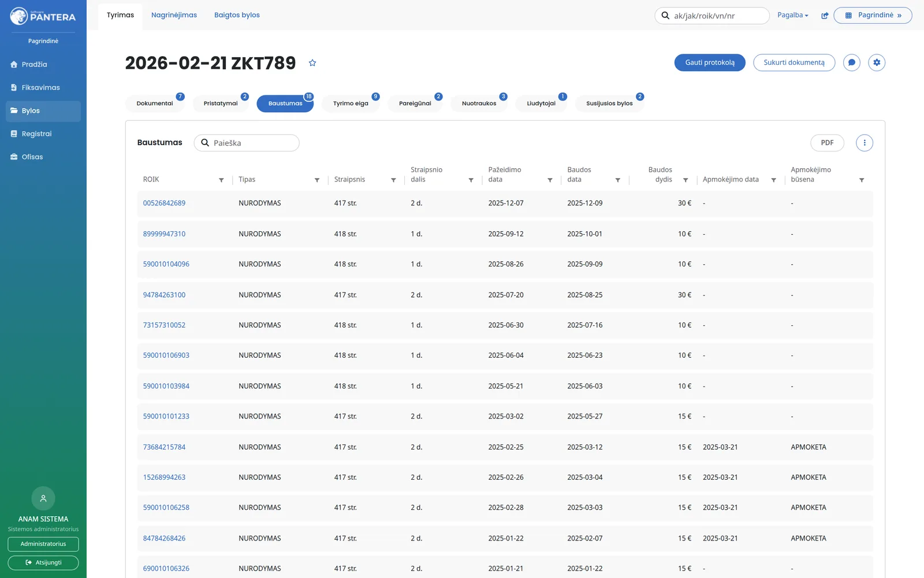This screenshot has height=578, width=924.
Task: Click the ANAM SISTEMA user name
Action: (43, 519)
